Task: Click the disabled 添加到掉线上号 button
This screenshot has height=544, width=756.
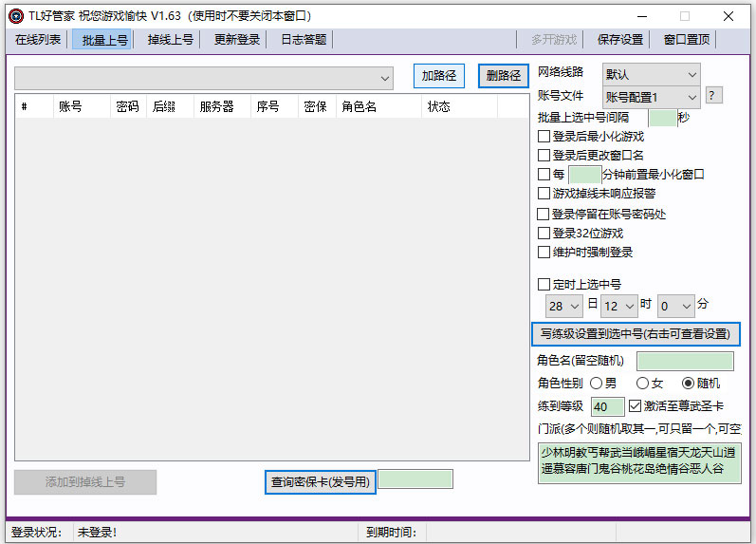Action: 85,482
